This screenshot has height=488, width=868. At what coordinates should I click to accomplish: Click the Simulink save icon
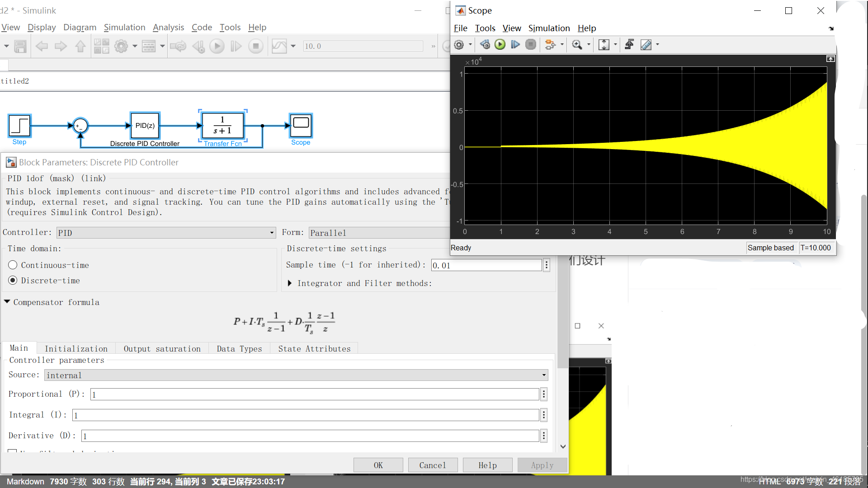click(x=20, y=46)
